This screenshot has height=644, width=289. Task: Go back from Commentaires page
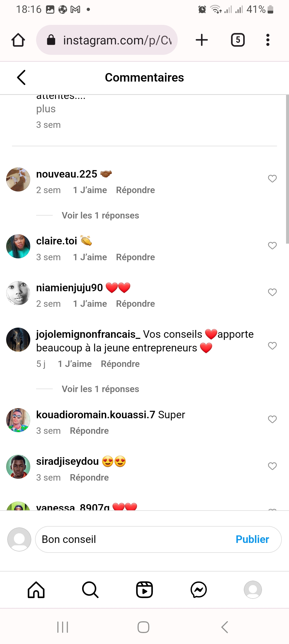[21, 78]
